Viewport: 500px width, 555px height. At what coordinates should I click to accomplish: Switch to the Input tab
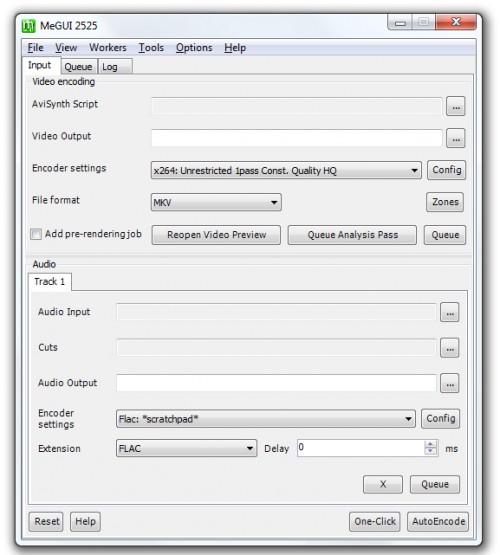[40, 65]
